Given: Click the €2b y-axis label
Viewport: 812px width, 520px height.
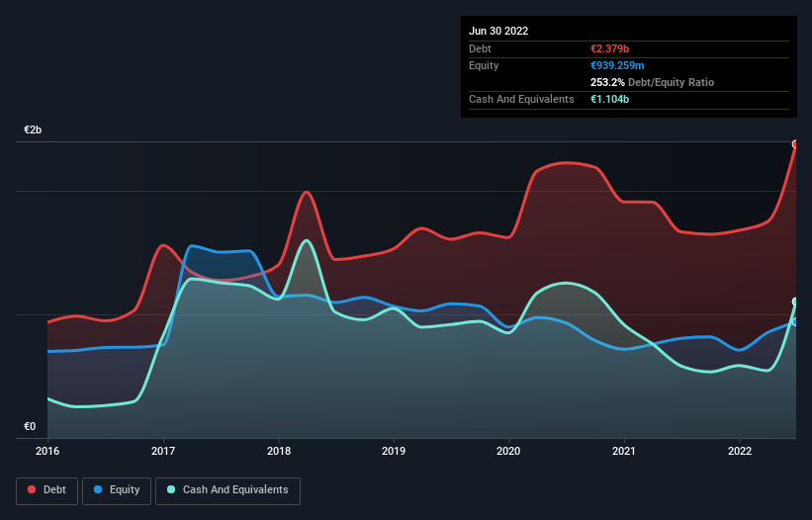Looking at the screenshot, I should point(33,130).
